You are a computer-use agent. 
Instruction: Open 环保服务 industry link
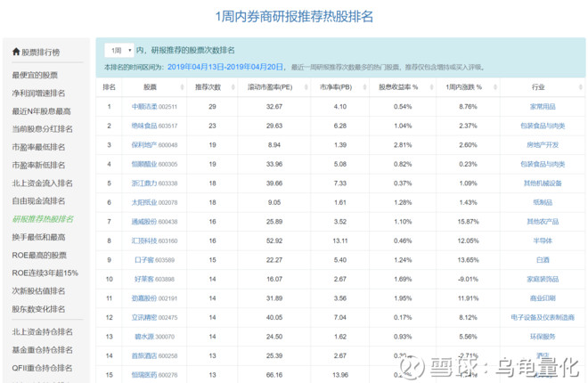click(x=543, y=337)
